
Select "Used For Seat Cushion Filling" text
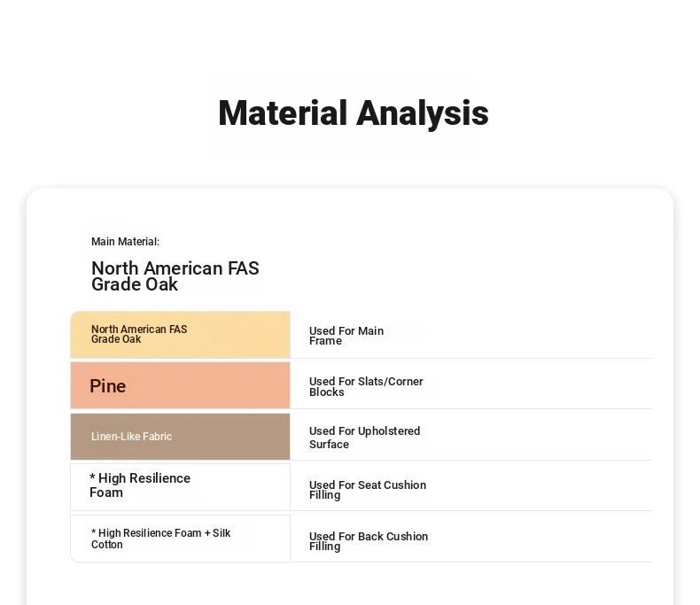click(367, 490)
